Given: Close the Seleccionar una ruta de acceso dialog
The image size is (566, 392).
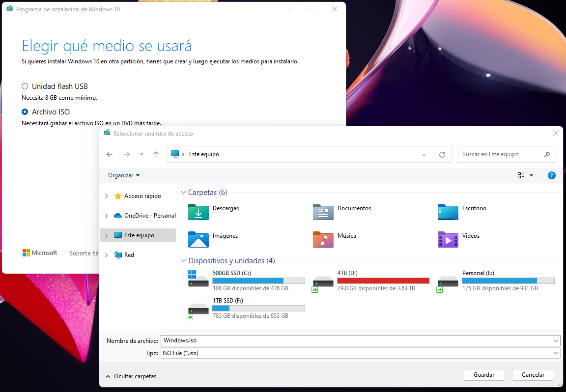Looking at the screenshot, I should 556,134.
